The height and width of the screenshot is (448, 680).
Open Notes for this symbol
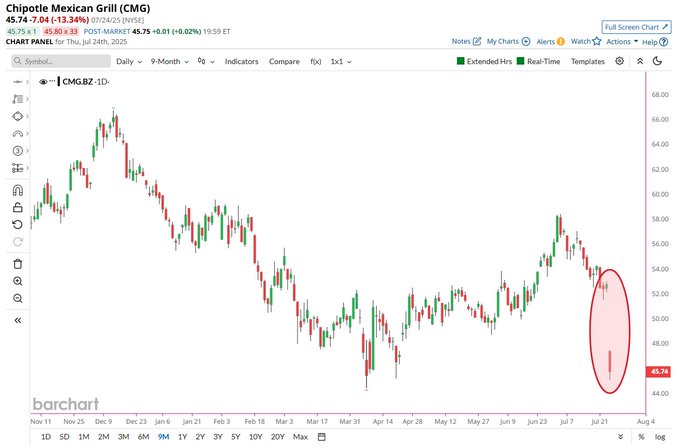[x=466, y=41]
